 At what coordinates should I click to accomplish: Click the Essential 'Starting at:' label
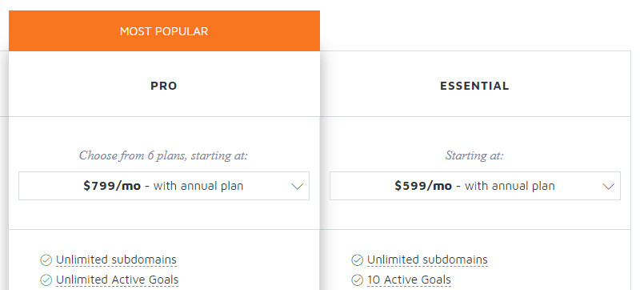point(474,155)
